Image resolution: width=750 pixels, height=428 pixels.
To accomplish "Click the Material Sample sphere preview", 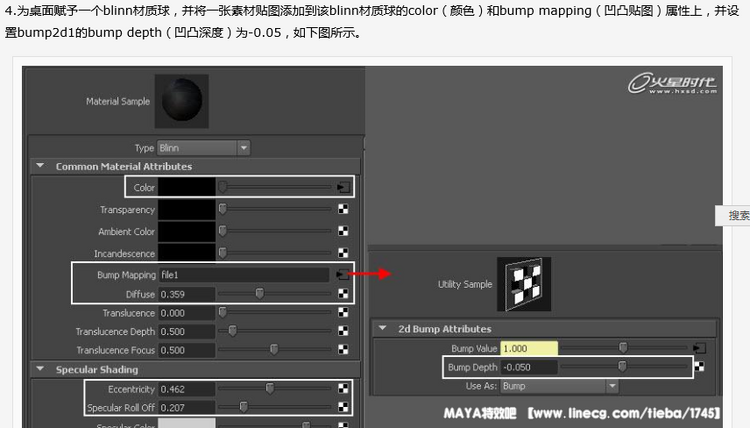I will pos(182,99).
